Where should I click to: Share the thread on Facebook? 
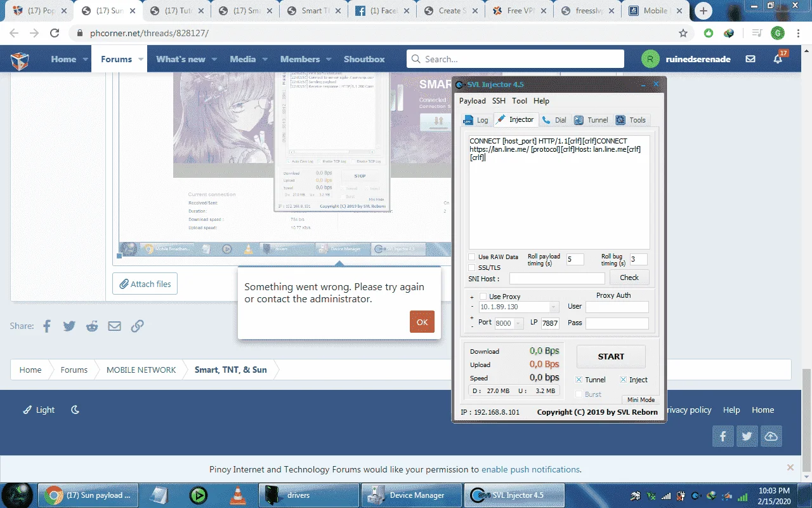point(46,326)
